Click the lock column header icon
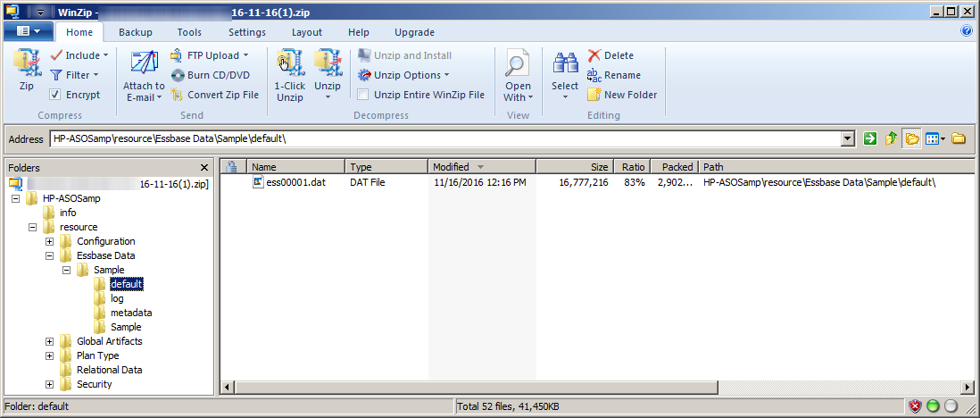Screen dimensions: 980x418 pyautogui.click(x=230, y=167)
